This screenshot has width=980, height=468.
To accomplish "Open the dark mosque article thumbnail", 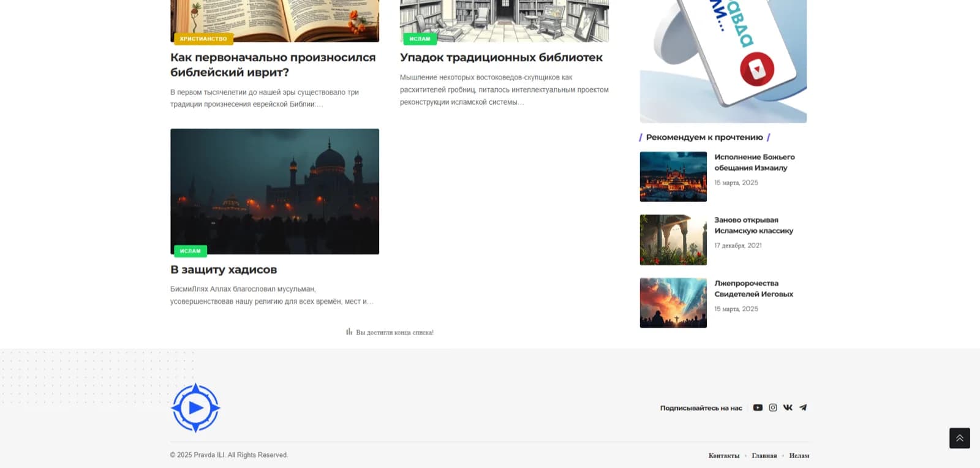I will coord(274,191).
